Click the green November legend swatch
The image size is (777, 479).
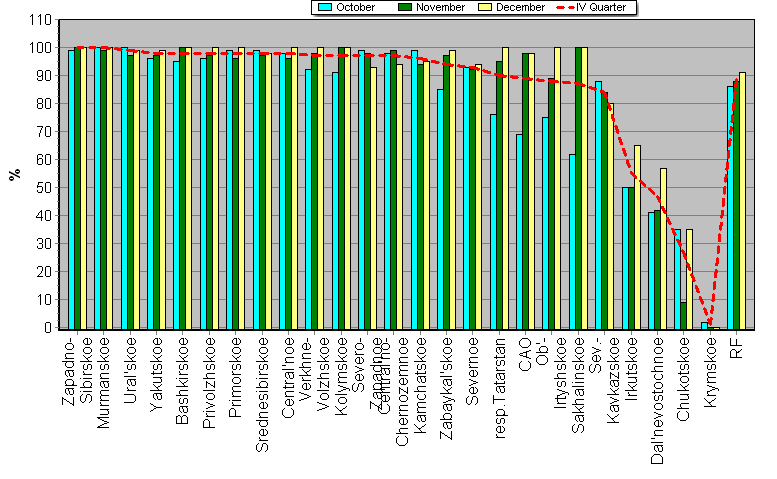click(x=405, y=7)
